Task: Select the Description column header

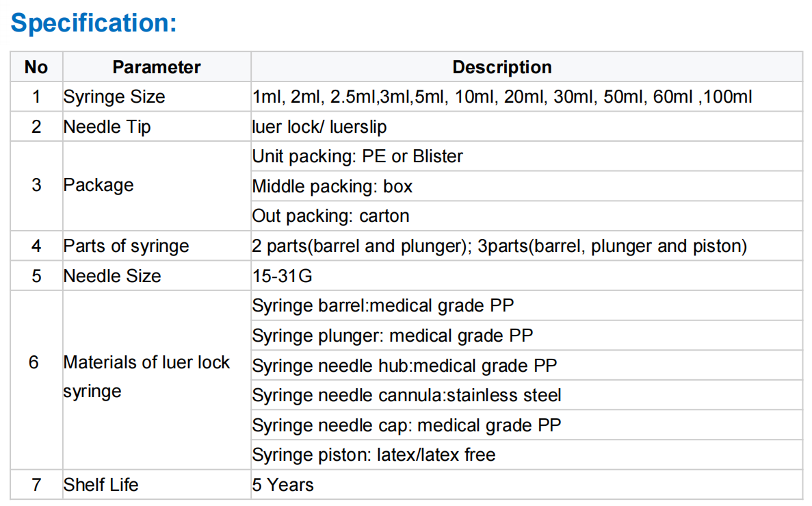Action: click(x=527, y=67)
